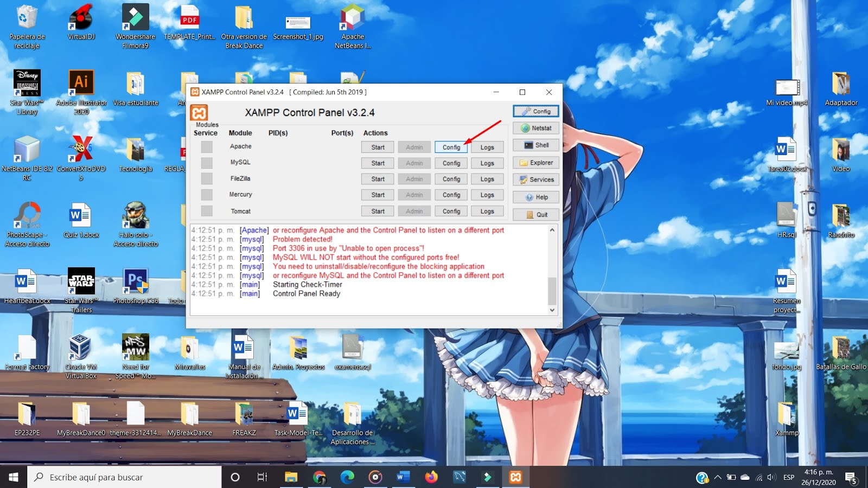Image resolution: width=868 pixels, height=488 pixels.
Task: Open the Apache Config button
Action: pyautogui.click(x=451, y=147)
